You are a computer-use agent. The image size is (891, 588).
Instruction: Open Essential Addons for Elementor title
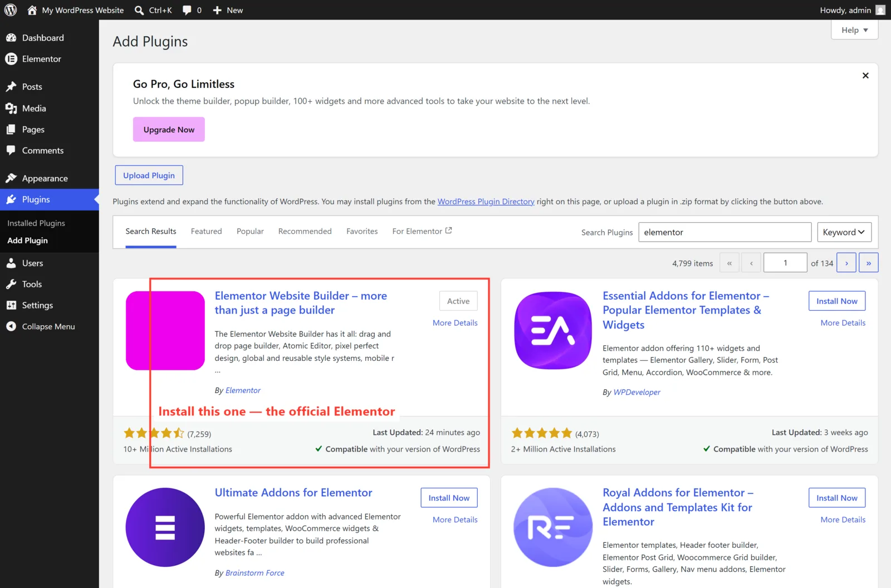[686, 310]
